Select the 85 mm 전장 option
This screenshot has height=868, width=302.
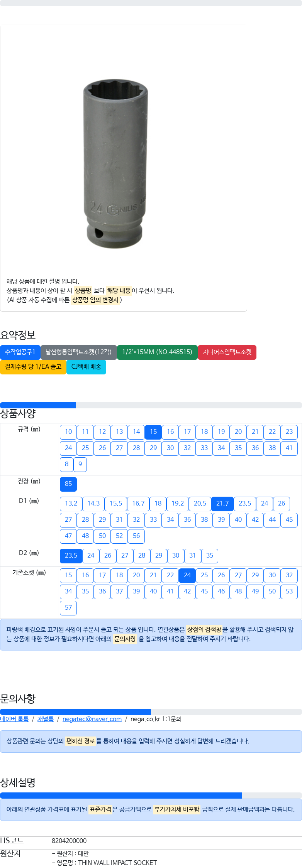coord(68,484)
